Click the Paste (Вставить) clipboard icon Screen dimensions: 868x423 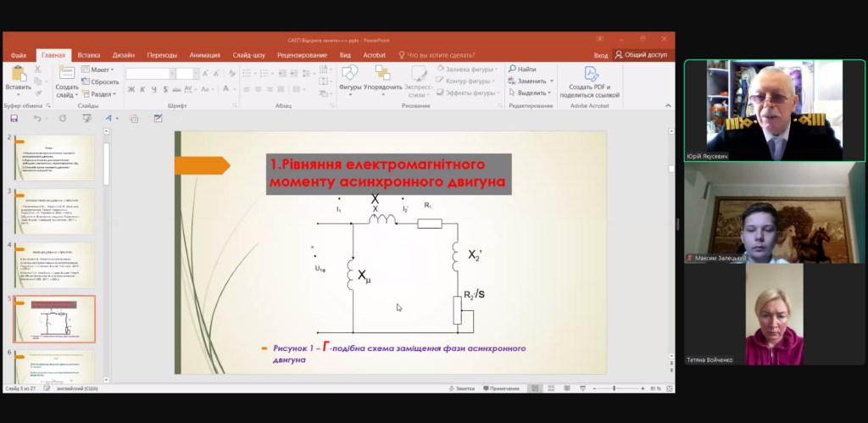pos(19,74)
